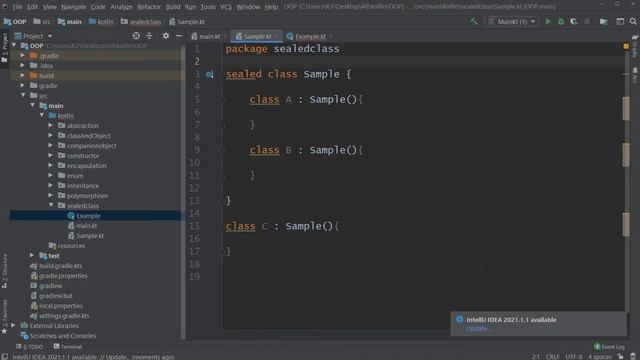Screen dimensions: 640x360
Task: Open the File menu
Action: 17,7
